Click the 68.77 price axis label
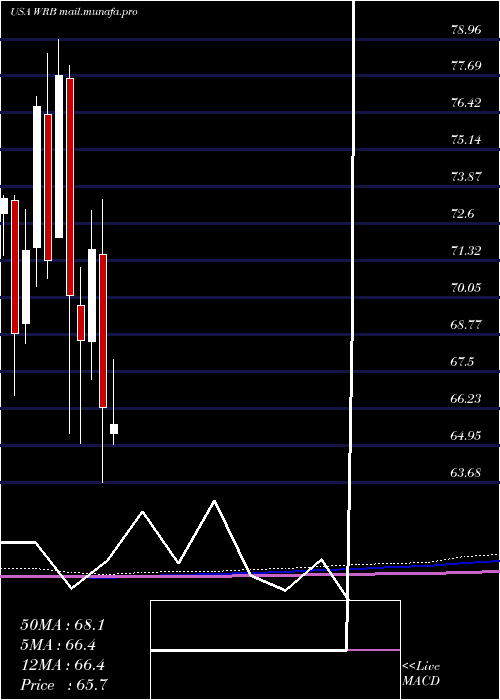The image size is (500, 700). coord(466,325)
